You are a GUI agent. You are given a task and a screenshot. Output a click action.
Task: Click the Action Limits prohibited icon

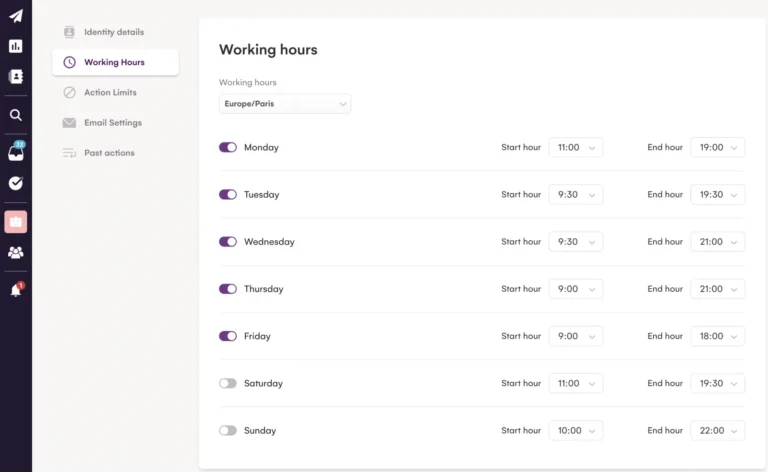(x=70, y=93)
